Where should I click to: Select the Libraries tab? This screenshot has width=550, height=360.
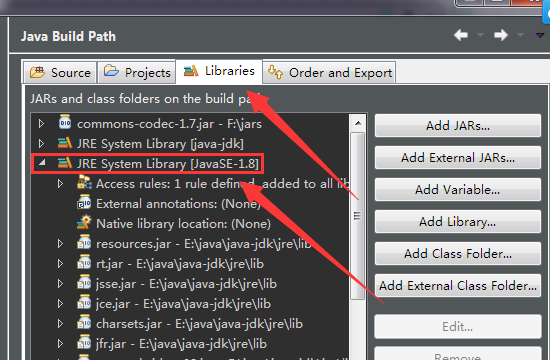[x=219, y=72]
